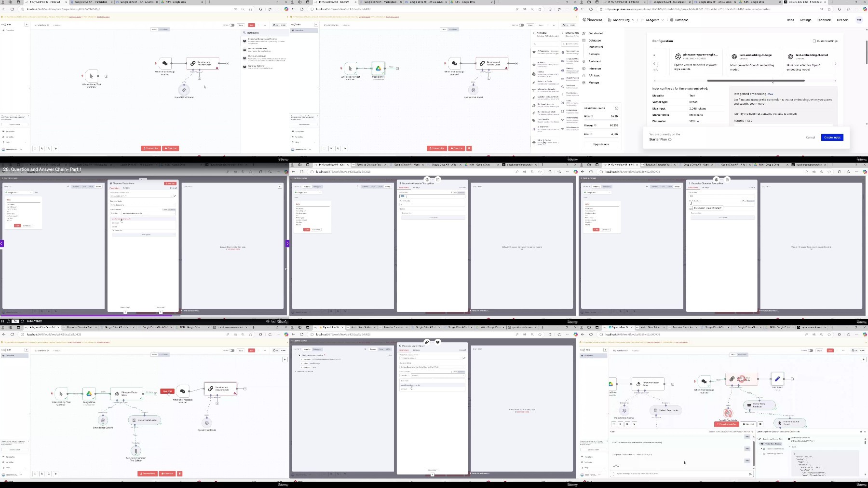Click the horizontal scrollbar under the model cards
Image resolution: width=868 pixels, height=488 pixels.
(756, 81)
